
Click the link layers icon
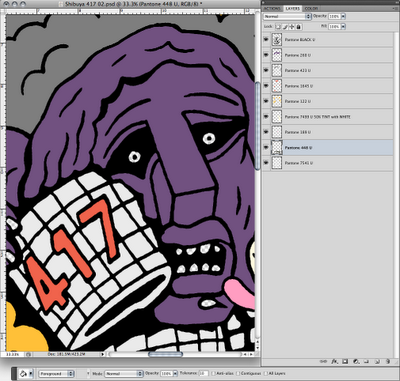tap(323, 361)
